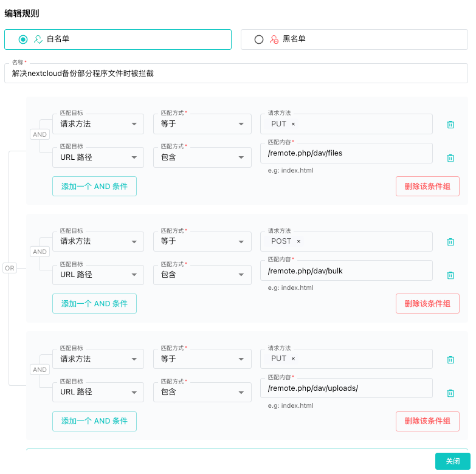Viewport: 476px width, 474px height.
Task: Open URL 路径 target dropdown in /dav/bulk group
Action: coord(98,275)
